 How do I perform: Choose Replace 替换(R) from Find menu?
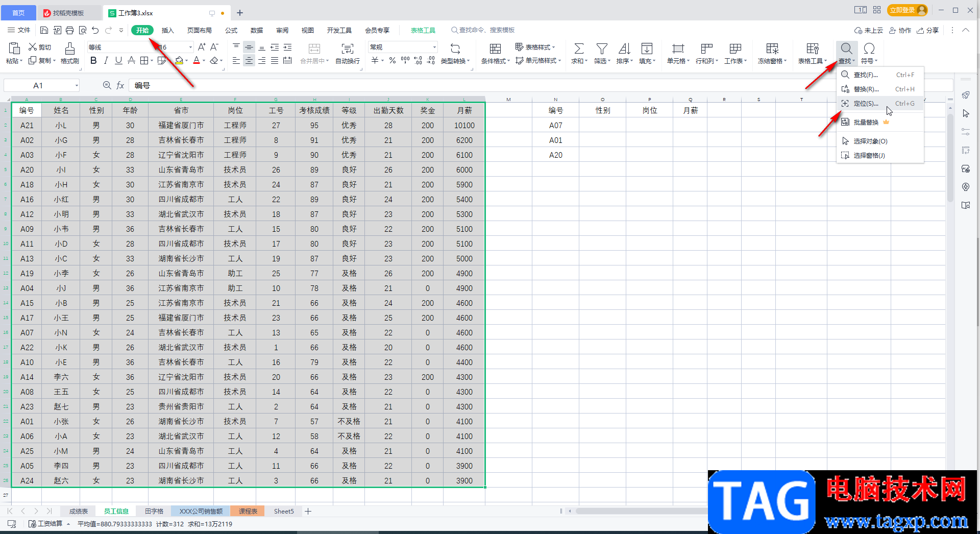tap(880, 89)
